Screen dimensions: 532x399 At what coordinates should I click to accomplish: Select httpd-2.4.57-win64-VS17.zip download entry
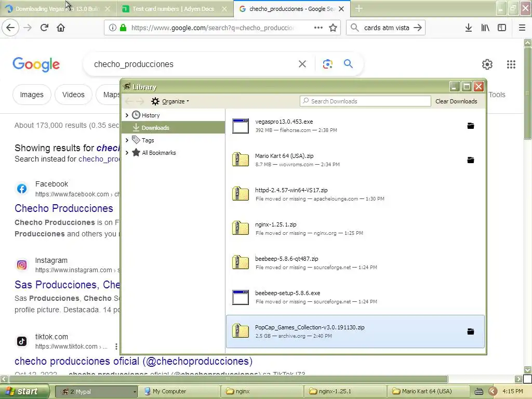click(355, 194)
